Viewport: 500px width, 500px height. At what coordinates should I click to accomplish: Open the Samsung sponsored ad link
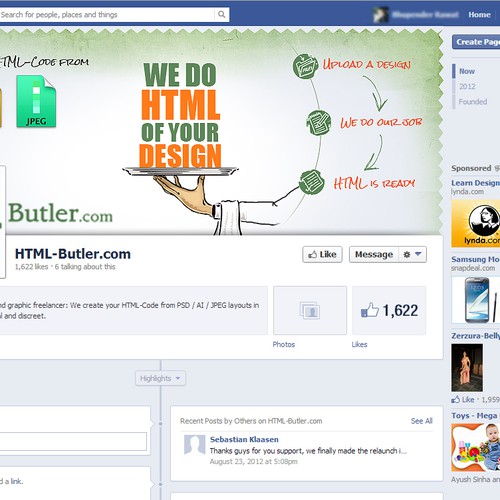click(475, 259)
